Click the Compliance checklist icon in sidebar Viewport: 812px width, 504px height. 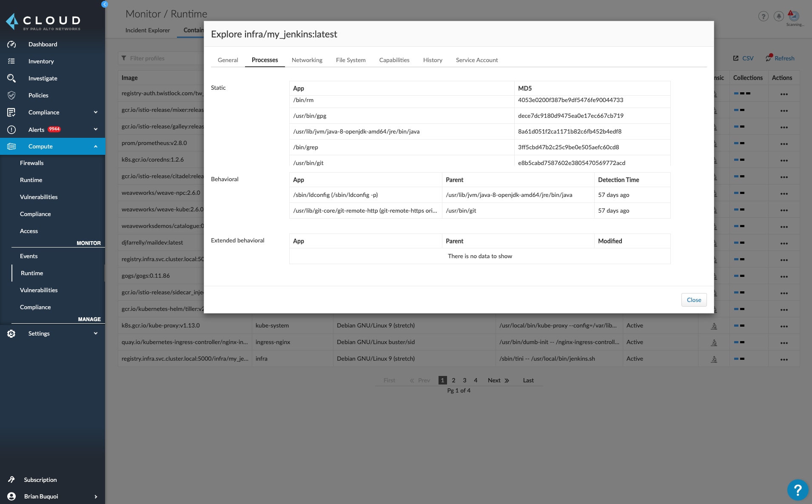tap(11, 112)
